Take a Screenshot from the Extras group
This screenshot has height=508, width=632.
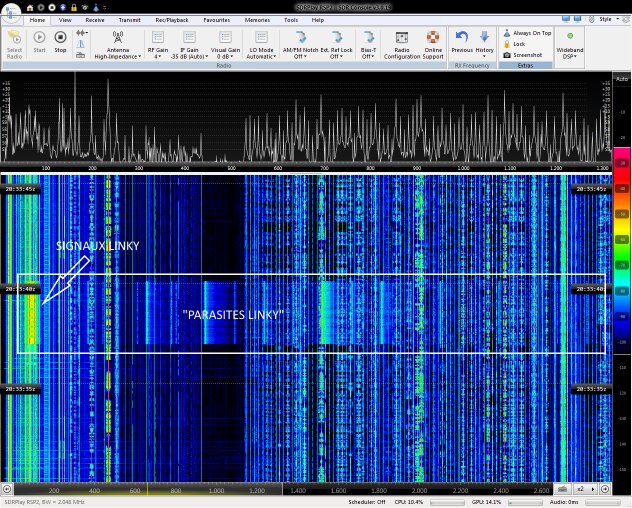click(522, 55)
